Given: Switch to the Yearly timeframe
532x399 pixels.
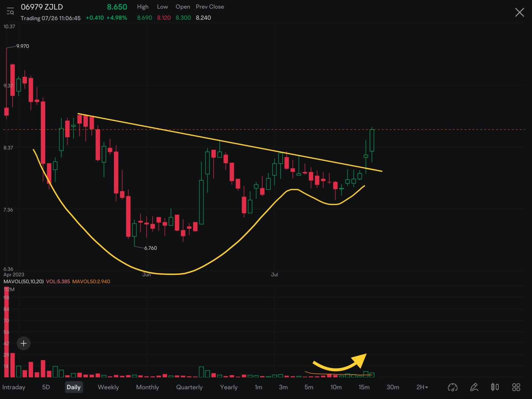Looking at the screenshot, I should (x=229, y=387).
